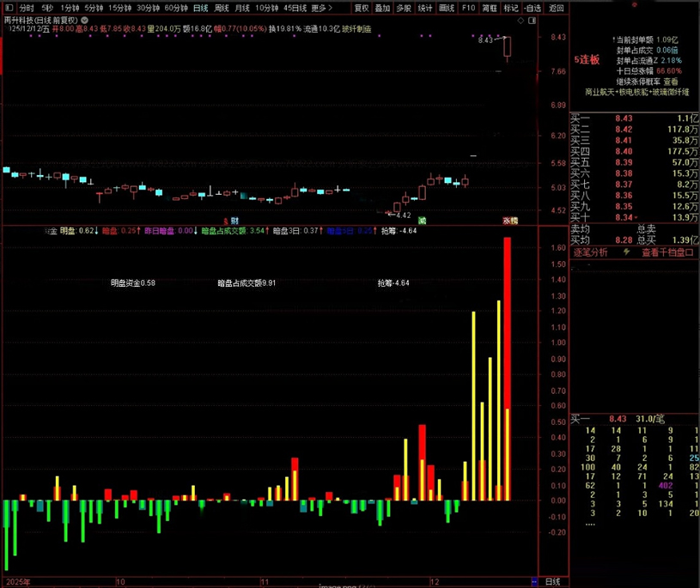Switch to 月线 monthly chart
This screenshot has height=588, width=700.
242,8
